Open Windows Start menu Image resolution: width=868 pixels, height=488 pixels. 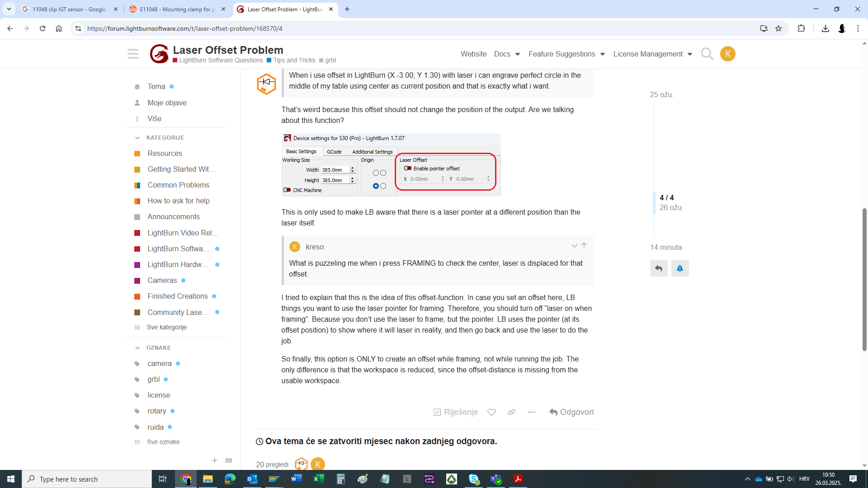coord(11,479)
